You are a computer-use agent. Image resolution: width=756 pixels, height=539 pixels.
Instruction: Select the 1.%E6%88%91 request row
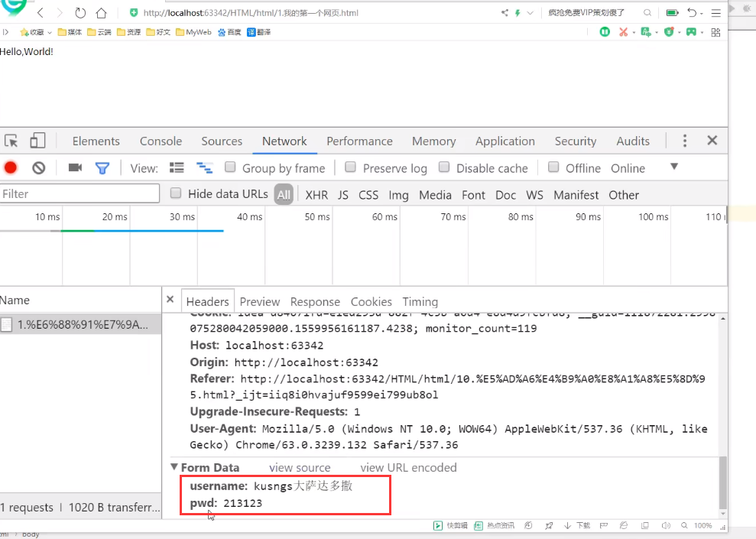coord(80,324)
